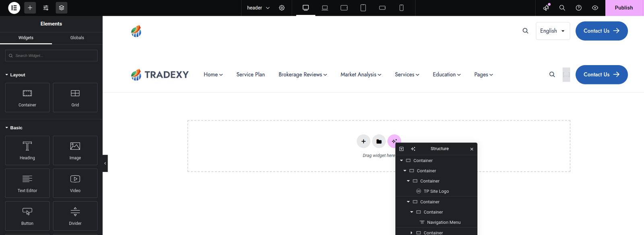644x235 pixels.
Task: Open Add Element plus icon in top bar
Action: pos(30,8)
